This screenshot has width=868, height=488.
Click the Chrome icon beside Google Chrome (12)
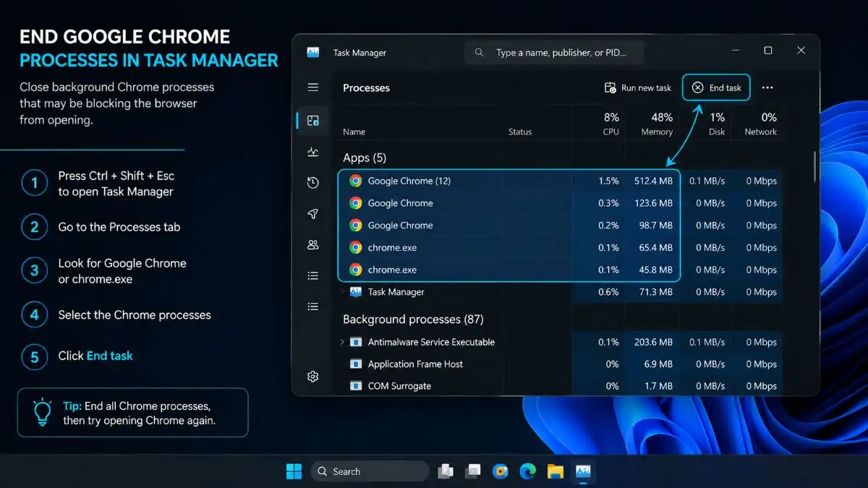355,181
